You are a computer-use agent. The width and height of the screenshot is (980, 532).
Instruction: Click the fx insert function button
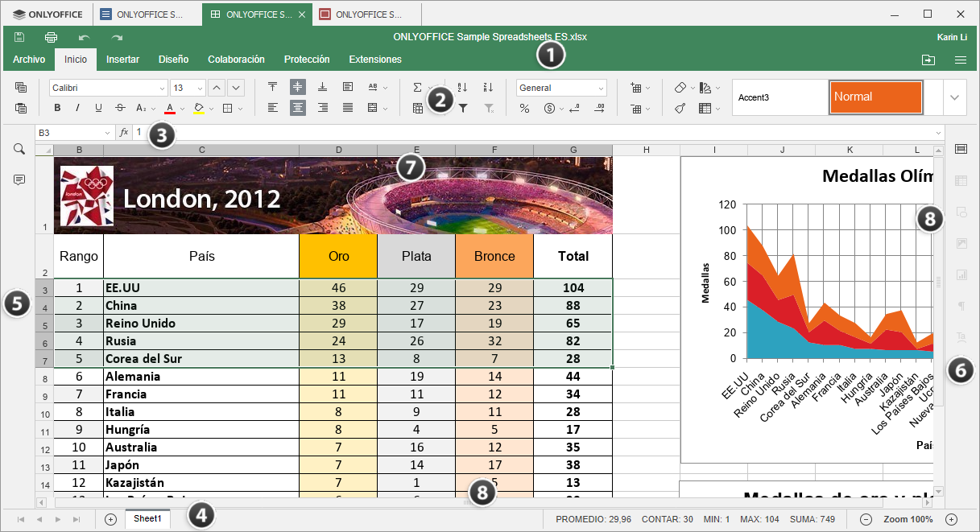pos(124,132)
